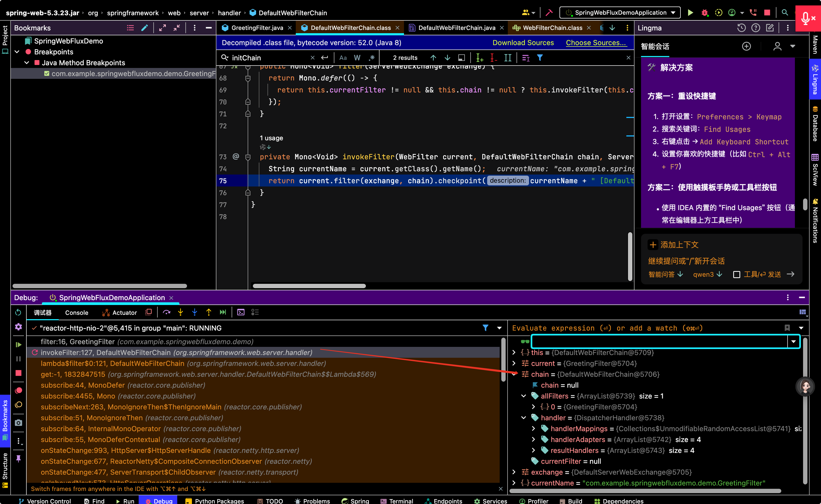Expand the exchange variable node

[514, 472]
